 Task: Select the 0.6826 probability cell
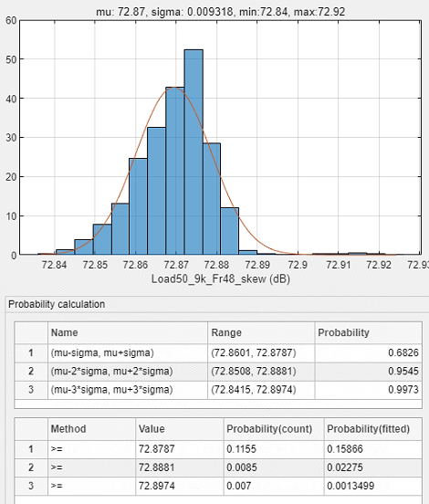[x=368, y=353]
